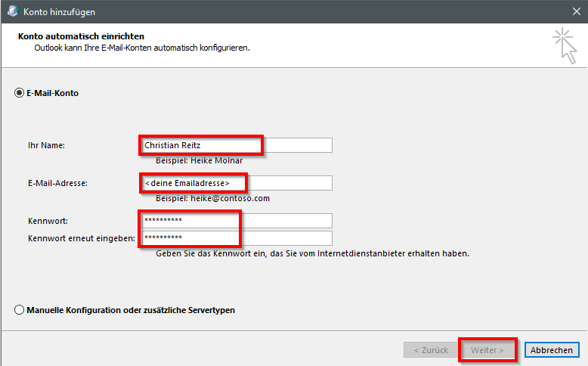The image size is (588, 366).
Task: Close the Konto hinzufügen dialog
Action: (574, 11)
